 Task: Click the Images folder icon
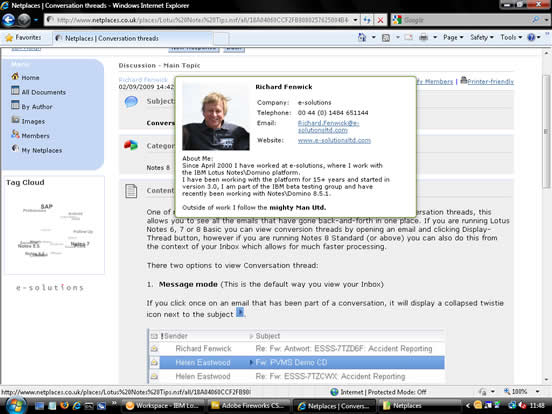click(15, 120)
